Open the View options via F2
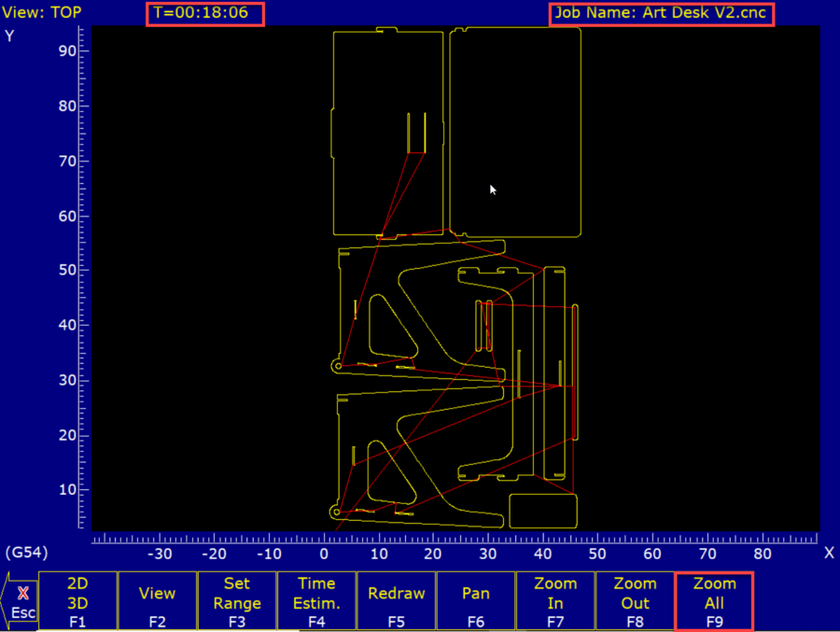The height and width of the screenshot is (632, 840). (x=157, y=600)
